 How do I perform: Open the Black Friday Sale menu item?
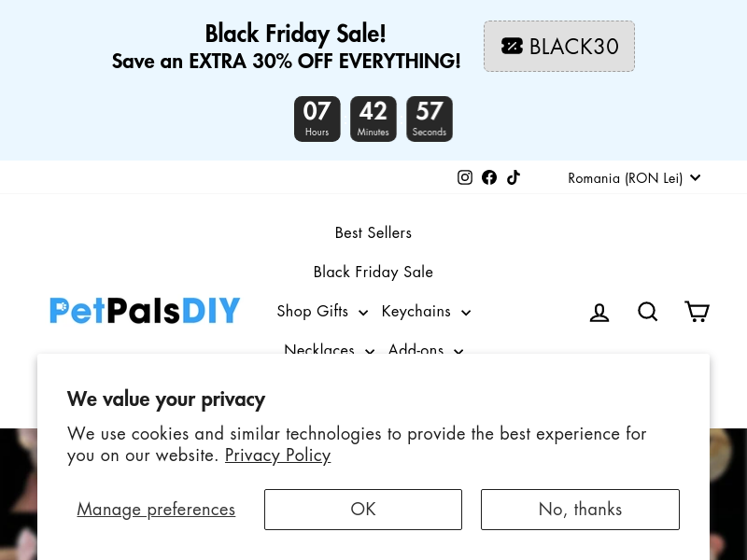point(373,272)
